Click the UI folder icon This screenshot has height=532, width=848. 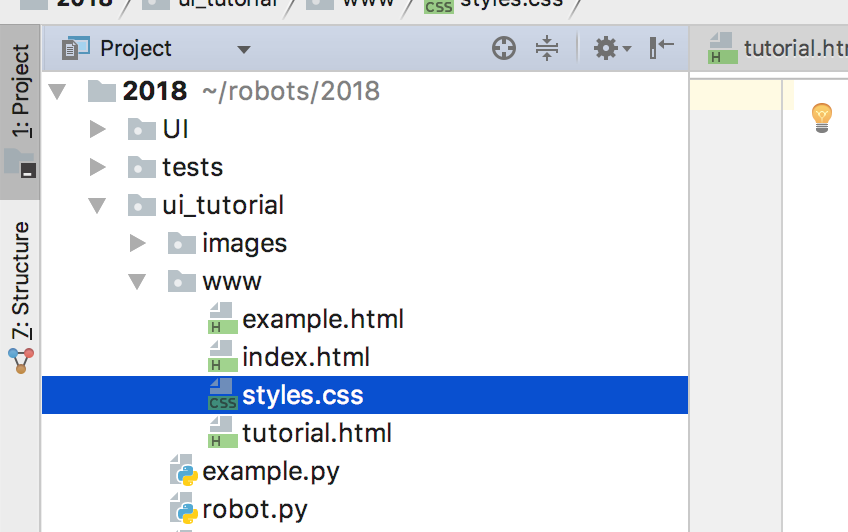142,129
